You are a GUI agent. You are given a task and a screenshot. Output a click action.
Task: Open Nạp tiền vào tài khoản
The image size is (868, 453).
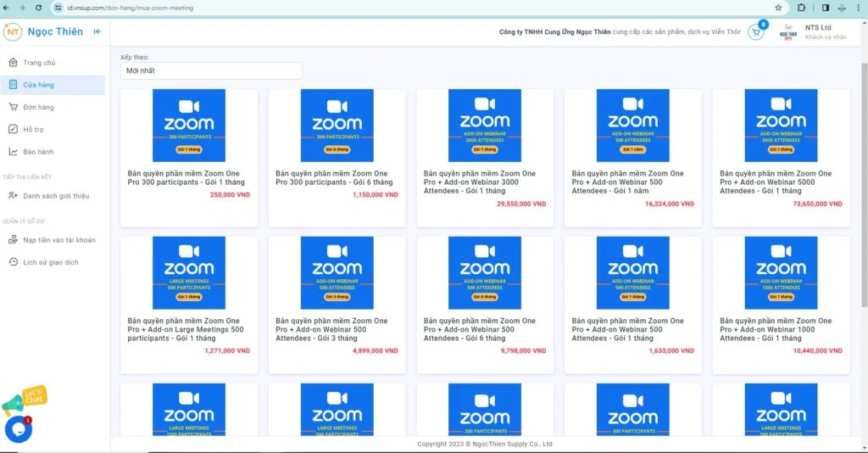53,240
